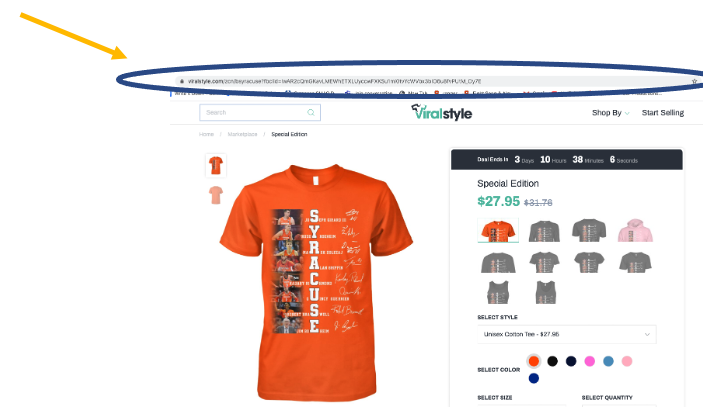Click the browser address bar URL

tap(334, 82)
